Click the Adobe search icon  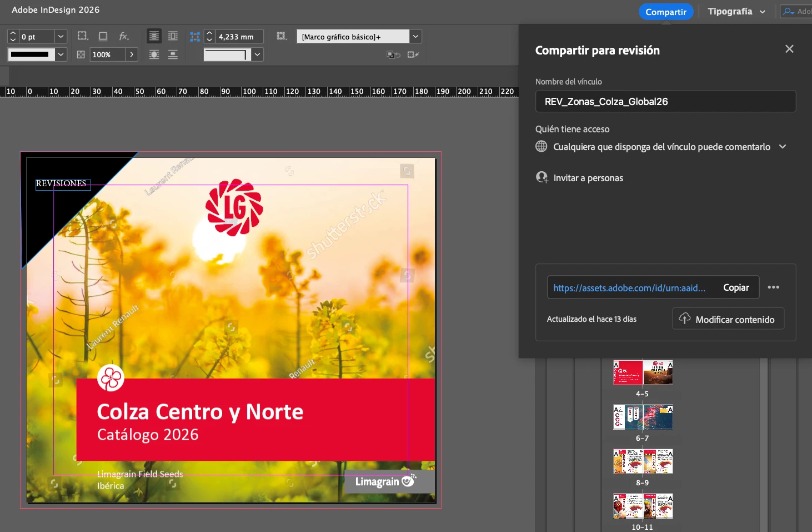[x=788, y=11]
